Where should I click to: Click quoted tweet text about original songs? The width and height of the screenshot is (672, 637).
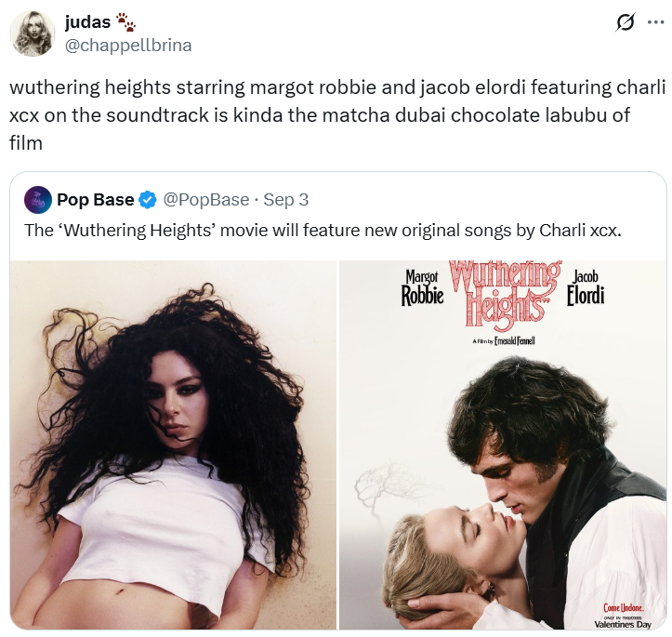click(x=323, y=231)
